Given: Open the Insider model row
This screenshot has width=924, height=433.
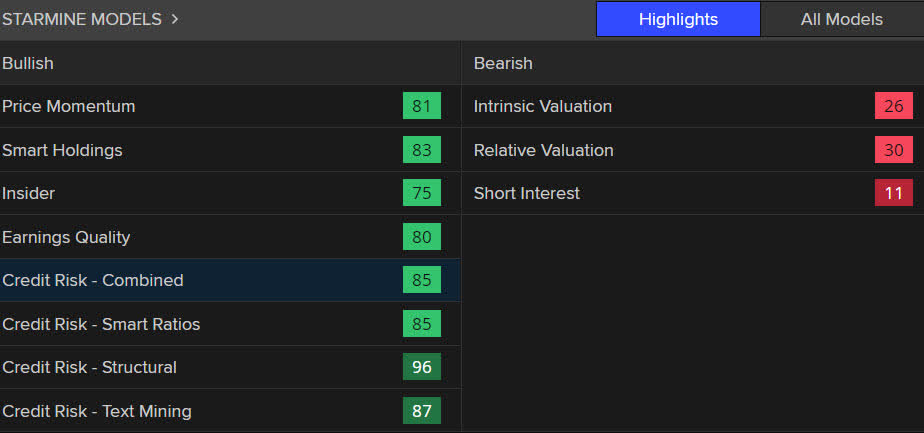Looking at the screenshot, I should (x=230, y=193).
